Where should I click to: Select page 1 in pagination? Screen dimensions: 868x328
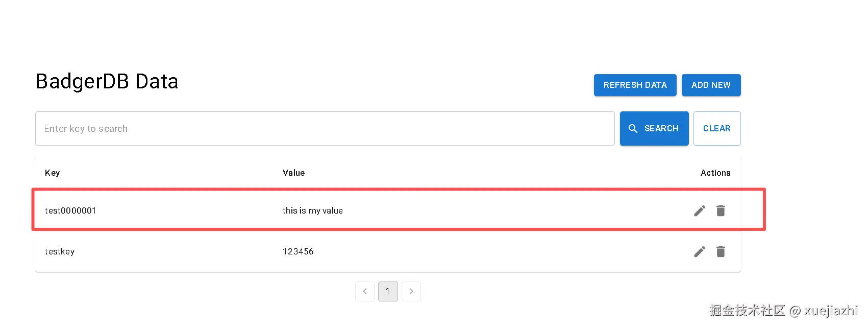[x=388, y=291]
